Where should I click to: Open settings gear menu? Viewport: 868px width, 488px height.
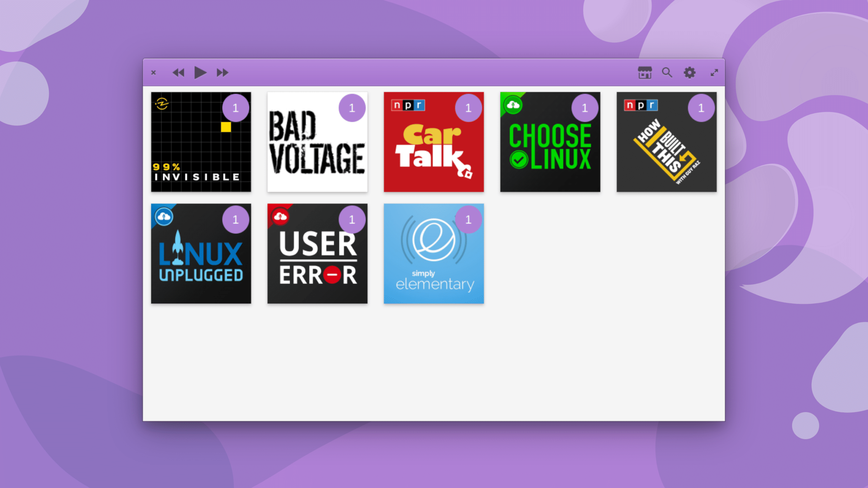(x=690, y=73)
